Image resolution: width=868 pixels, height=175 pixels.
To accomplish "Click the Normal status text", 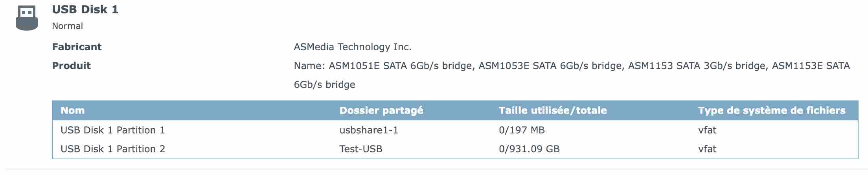I will coord(67,26).
